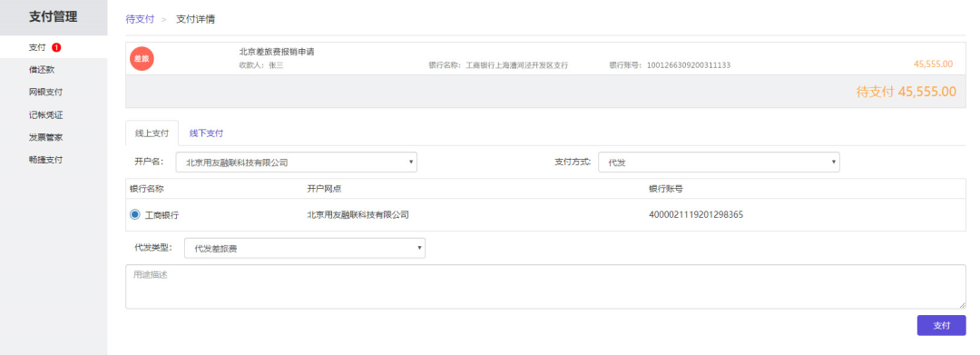
Task: Click the bank account number 4000021119201298365
Action: 696,215
